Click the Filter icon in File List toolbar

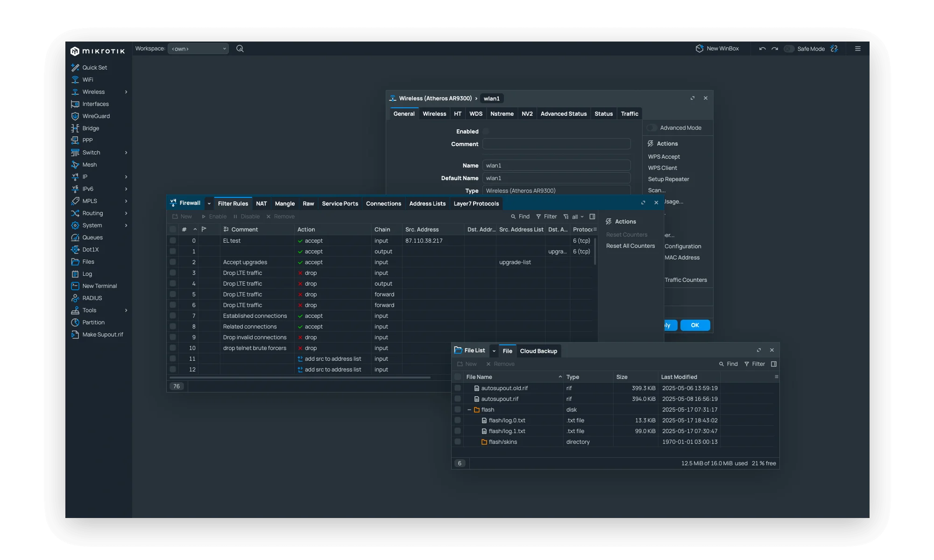pyautogui.click(x=747, y=364)
